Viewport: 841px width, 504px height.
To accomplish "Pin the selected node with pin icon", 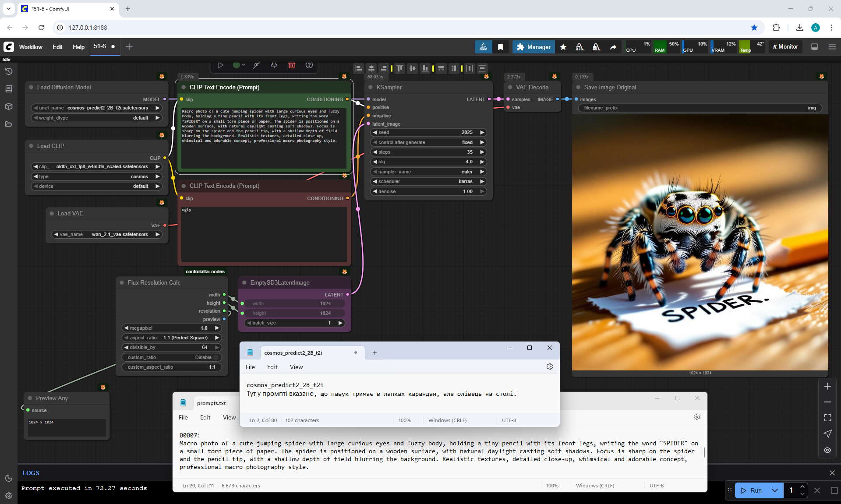I will (x=274, y=65).
